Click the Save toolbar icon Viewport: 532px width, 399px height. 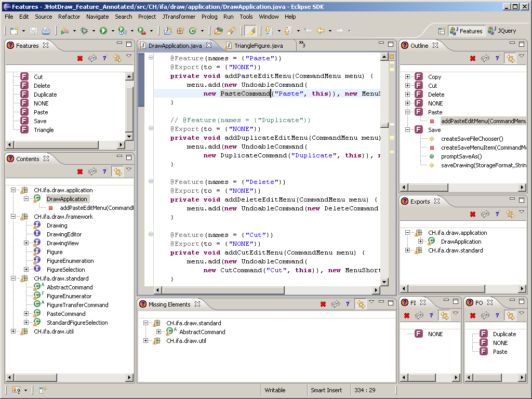click(x=33, y=31)
